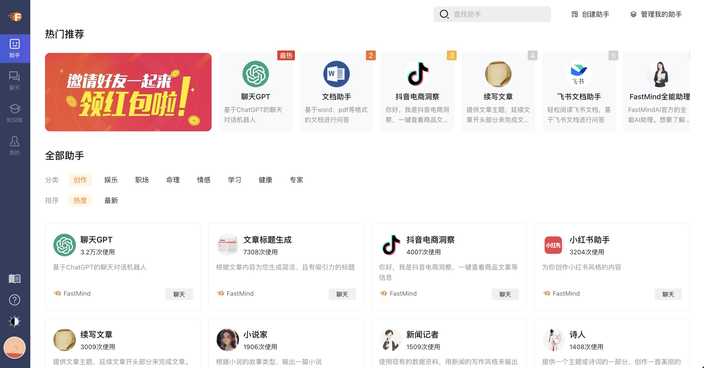The image size is (704, 368).
Task: Click the TikTok icon on 抖音电商洞察 list card
Action: coord(391,245)
